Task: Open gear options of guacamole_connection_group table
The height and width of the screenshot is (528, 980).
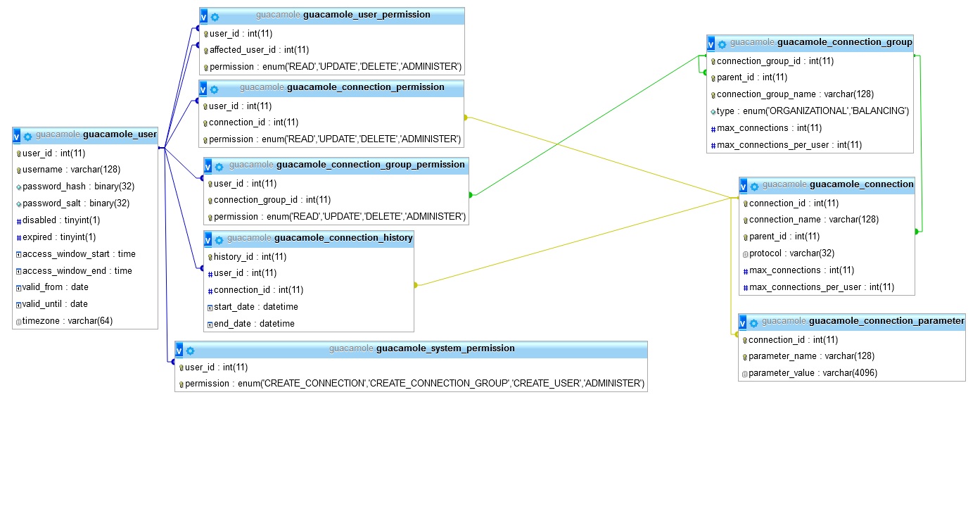Action: (x=722, y=44)
